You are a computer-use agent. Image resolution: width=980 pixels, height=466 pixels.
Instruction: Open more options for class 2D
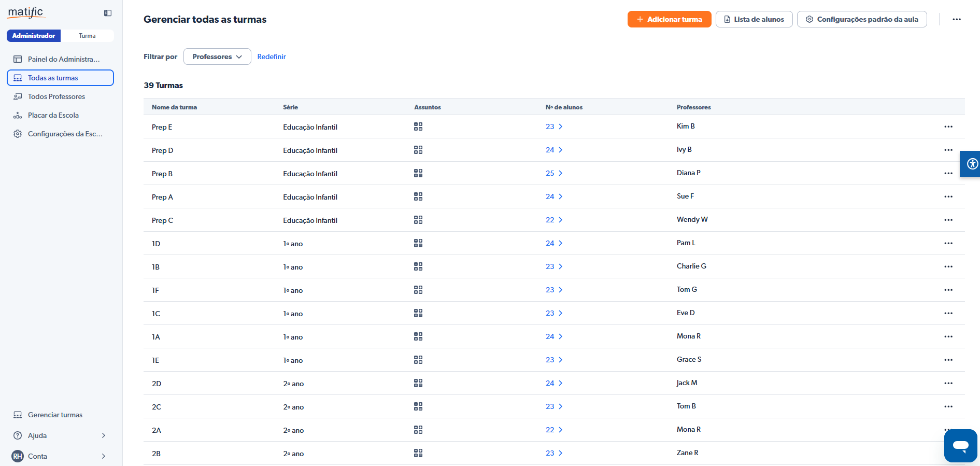[x=948, y=383]
